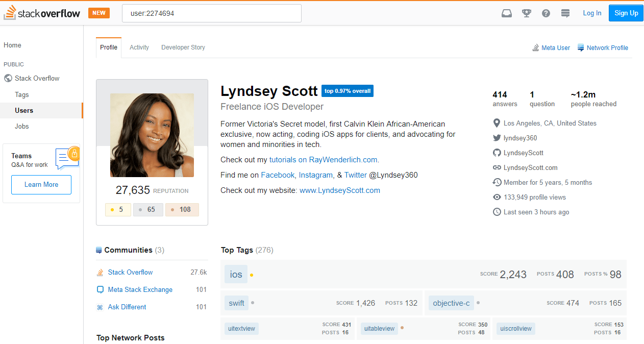The height and width of the screenshot is (344, 644).
Task: Open Meta Stack Exchange community link
Action: pyautogui.click(x=140, y=289)
